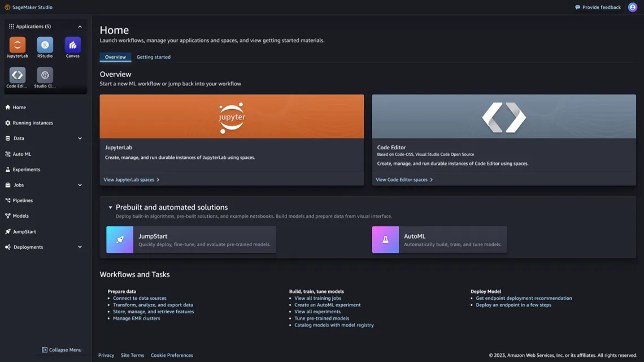Click View Code Editor spaces link
The image size is (644, 362).
(404, 179)
